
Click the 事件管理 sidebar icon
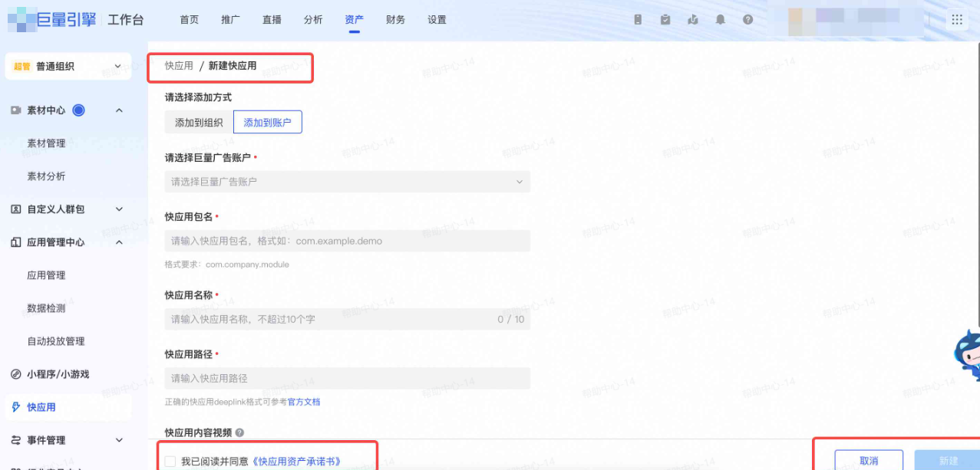click(x=15, y=440)
